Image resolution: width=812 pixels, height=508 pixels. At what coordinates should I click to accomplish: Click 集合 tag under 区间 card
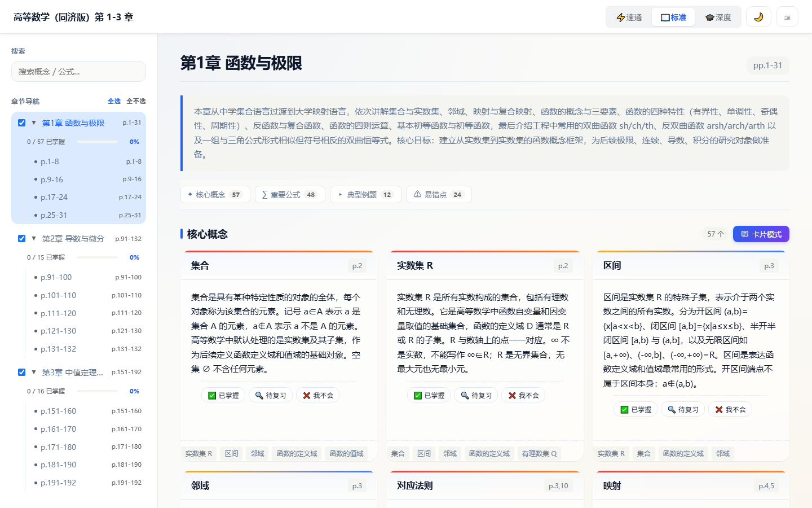[x=643, y=453]
